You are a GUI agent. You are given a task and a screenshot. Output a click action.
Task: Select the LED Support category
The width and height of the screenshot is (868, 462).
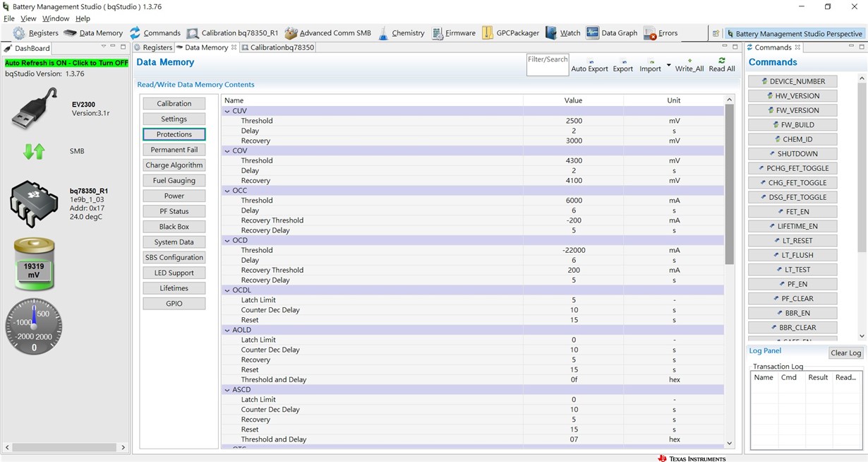174,273
